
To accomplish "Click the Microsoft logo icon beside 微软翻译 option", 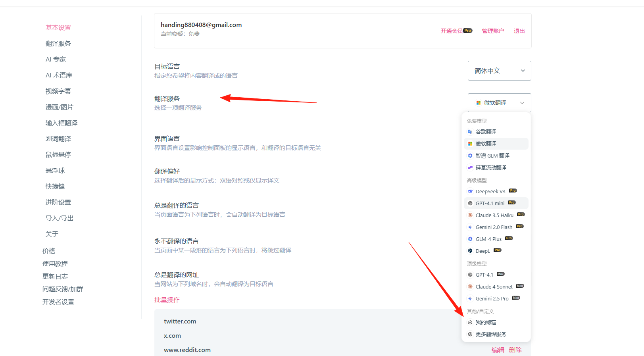I will tap(470, 144).
